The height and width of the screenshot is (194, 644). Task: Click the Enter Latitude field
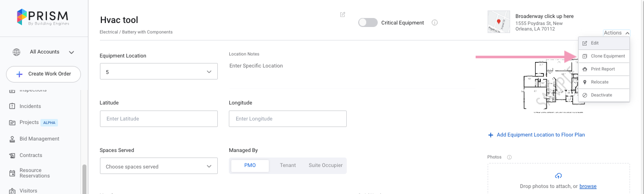click(x=159, y=118)
